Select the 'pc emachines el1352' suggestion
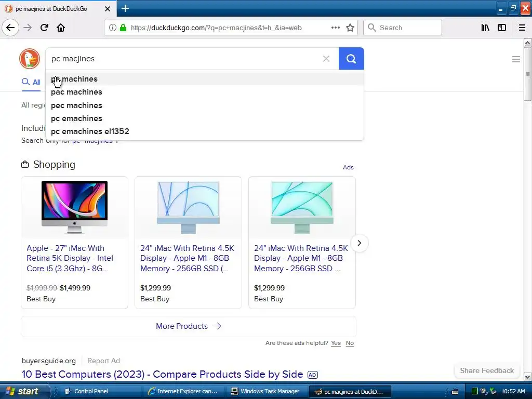 [x=205, y=131]
